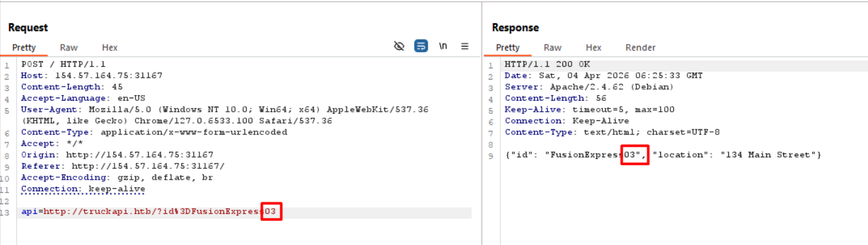Toggle hide non-printable characters eye icon
The height and width of the screenshot is (245, 868).
[399, 46]
